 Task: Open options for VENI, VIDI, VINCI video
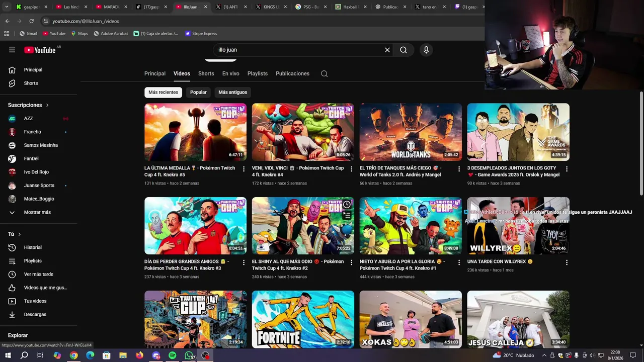tap(351, 169)
